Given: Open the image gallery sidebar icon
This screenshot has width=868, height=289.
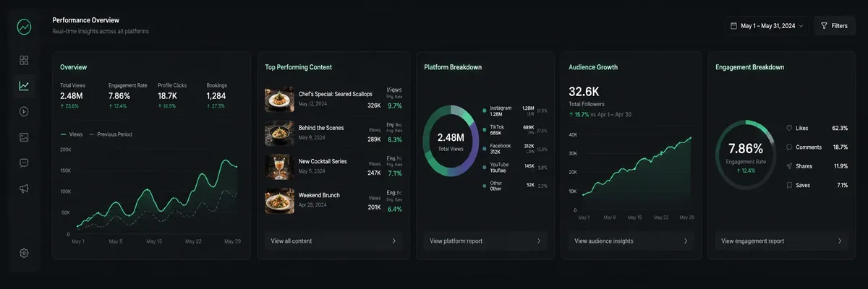Looking at the screenshot, I should point(24,137).
